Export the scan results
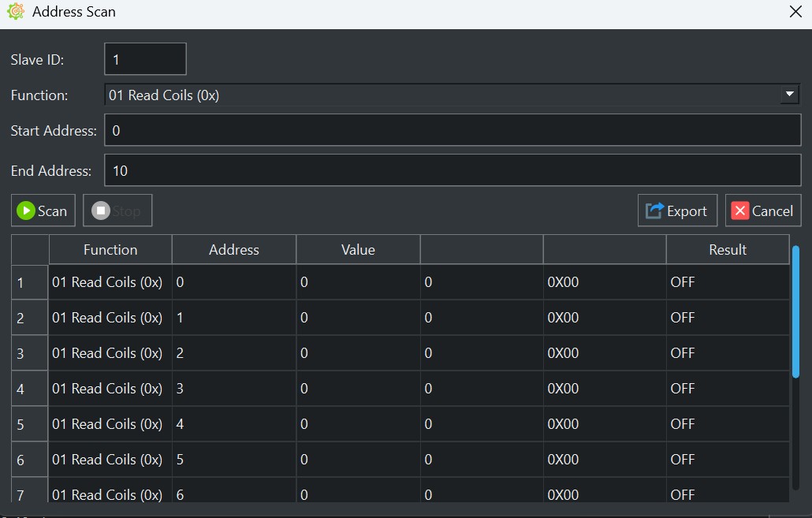 tap(676, 210)
